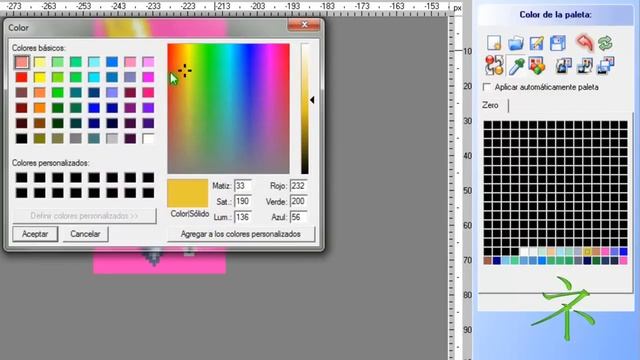640x360 pixels.
Task: Click the Azul value field
Action: [x=298, y=217]
